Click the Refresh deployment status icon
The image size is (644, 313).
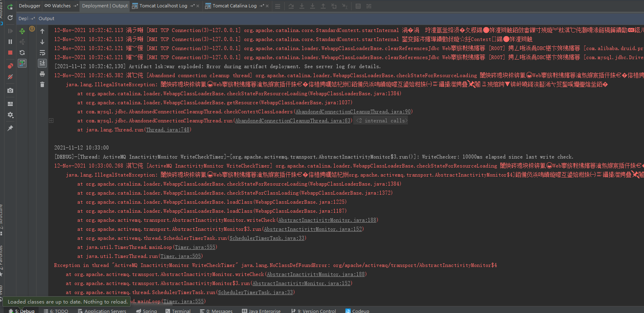tap(22, 53)
